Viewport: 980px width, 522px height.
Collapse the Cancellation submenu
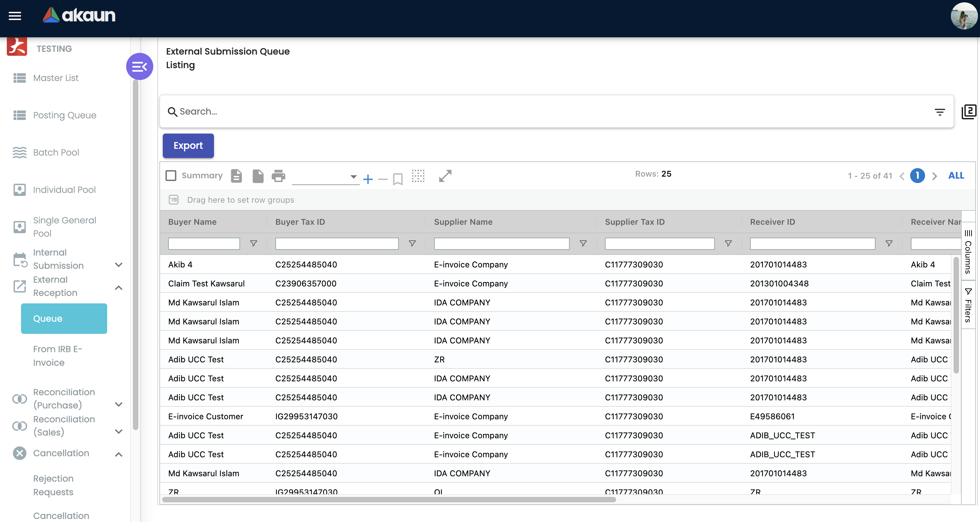pos(119,454)
